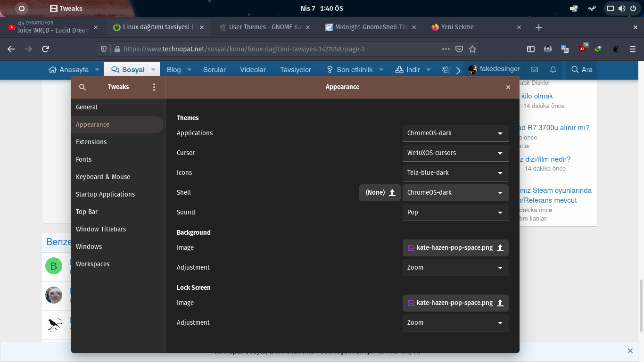Open Background Adjustment dropdown

click(455, 268)
